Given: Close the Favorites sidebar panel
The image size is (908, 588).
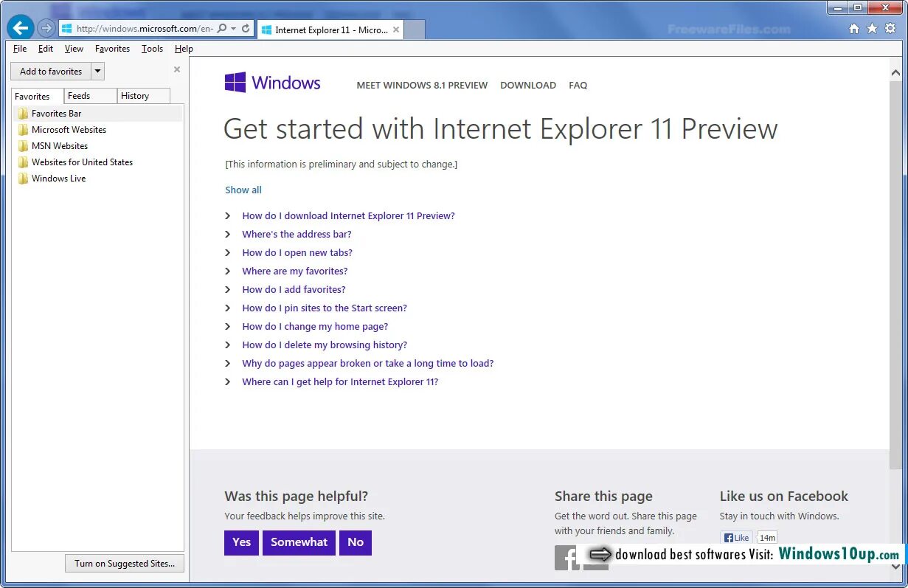Looking at the screenshot, I should coord(177,69).
